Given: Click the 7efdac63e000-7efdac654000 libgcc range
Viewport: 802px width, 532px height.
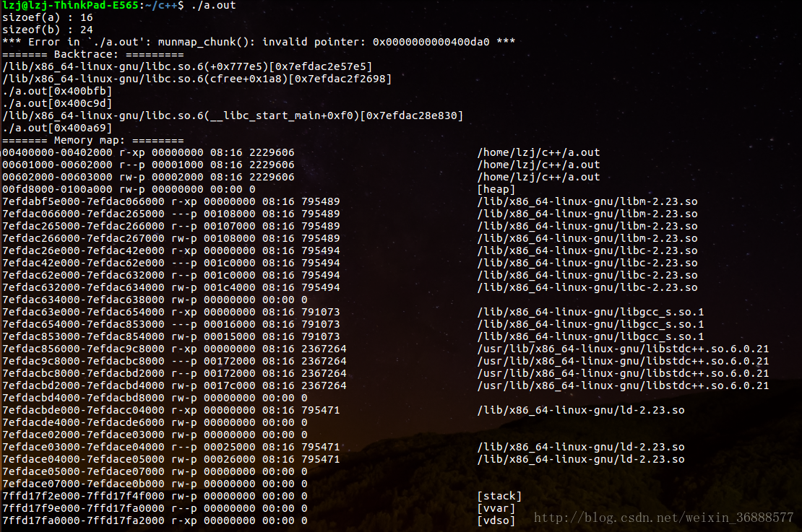Looking at the screenshot, I should (83, 313).
